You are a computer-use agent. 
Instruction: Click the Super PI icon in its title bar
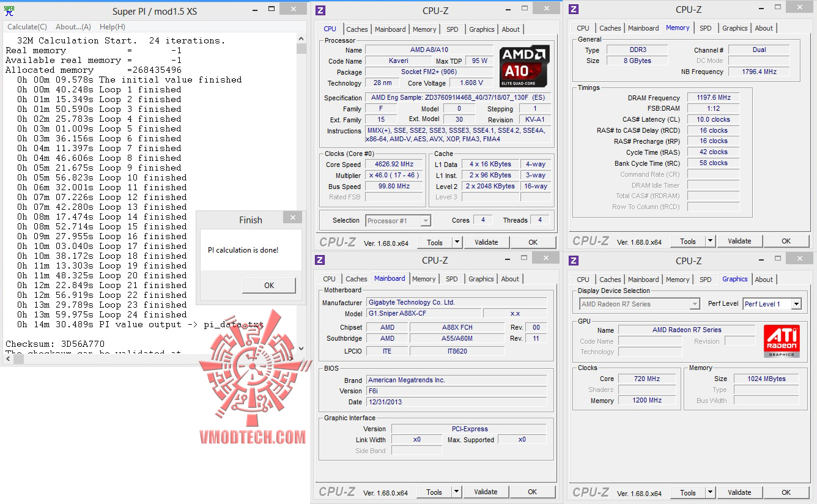(x=9, y=10)
